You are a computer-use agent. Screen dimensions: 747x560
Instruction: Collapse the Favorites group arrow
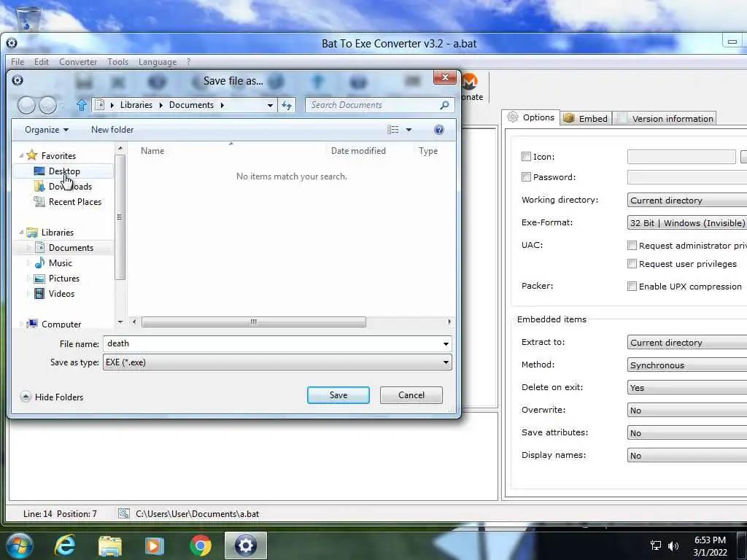tap(21, 155)
